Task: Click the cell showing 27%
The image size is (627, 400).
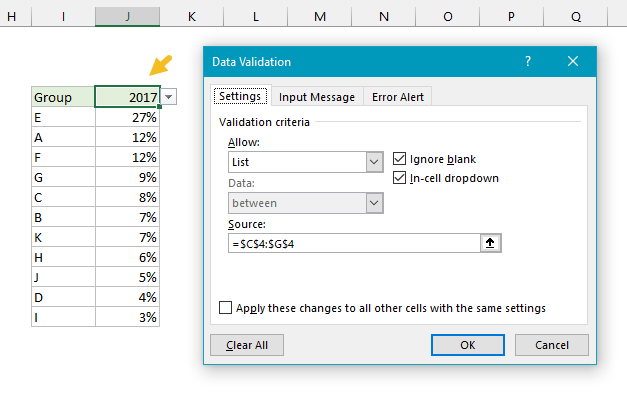Action: (128, 117)
